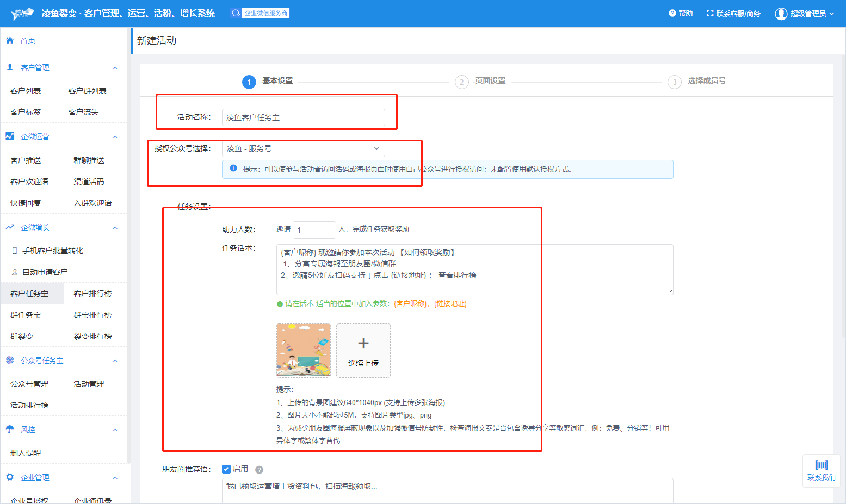Click the 活动名称 input field
The height and width of the screenshot is (504, 846).
coord(303,117)
